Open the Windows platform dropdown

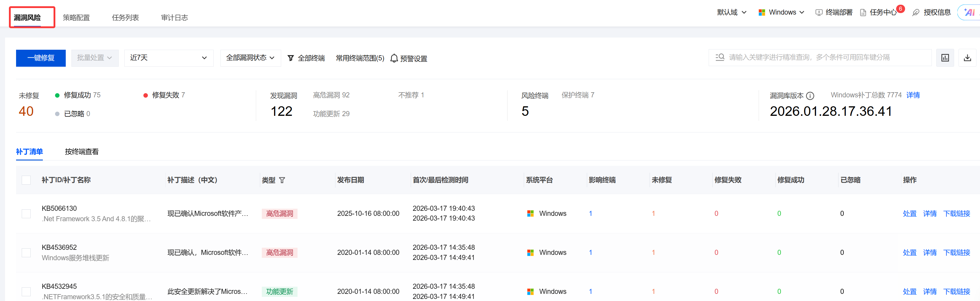click(x=782, y=13)
